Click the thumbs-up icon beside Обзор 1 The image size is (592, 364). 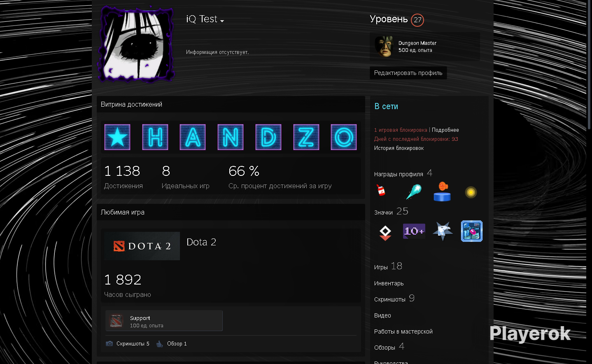[160, 343]
